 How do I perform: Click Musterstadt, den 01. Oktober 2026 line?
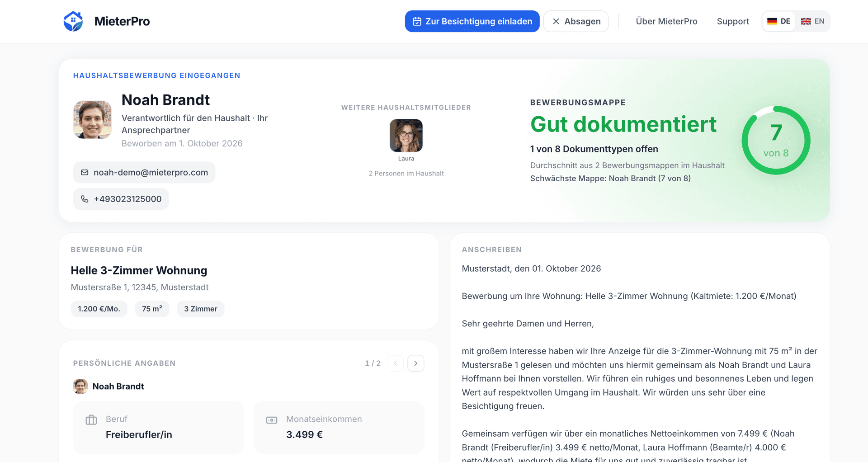531,269
